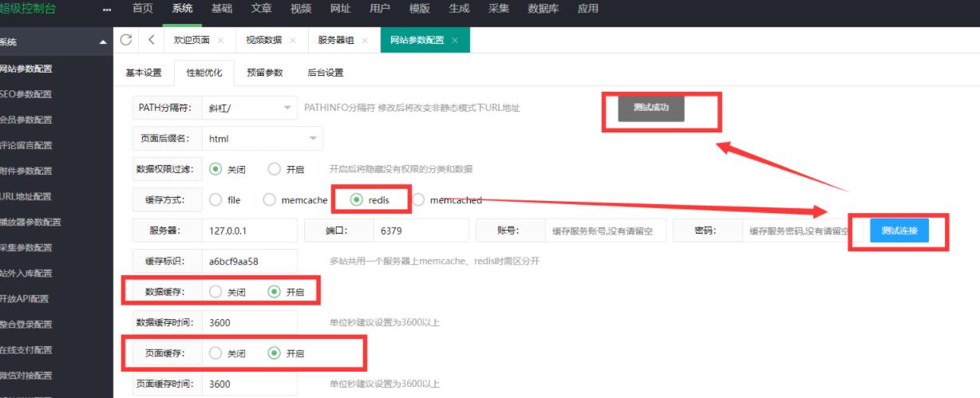Click the back arrow in tab bar
980x398 pixels.
pos(151,40)
